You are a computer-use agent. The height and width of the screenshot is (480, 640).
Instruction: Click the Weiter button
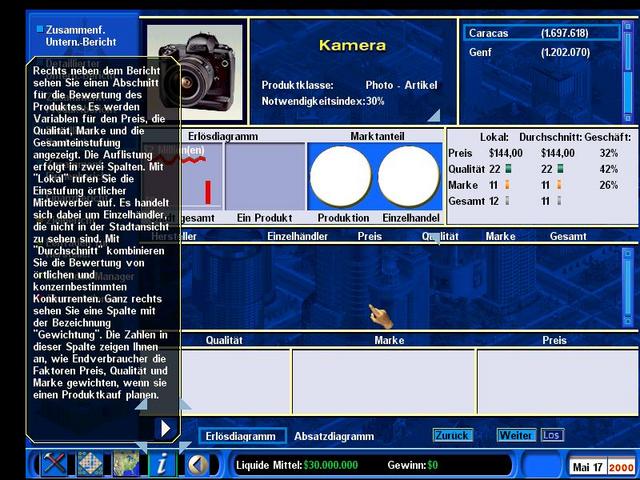click(x=516, y=436)
